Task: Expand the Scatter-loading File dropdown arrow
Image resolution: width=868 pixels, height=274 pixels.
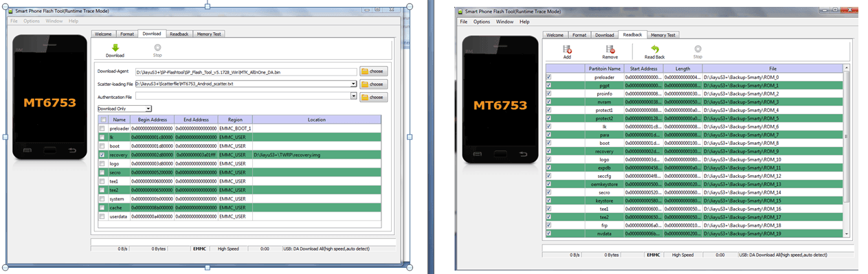Action: click(x=353, y=84)
